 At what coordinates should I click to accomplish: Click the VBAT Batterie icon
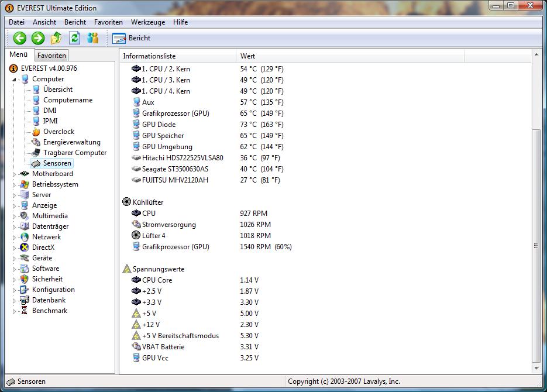[136, 347]
